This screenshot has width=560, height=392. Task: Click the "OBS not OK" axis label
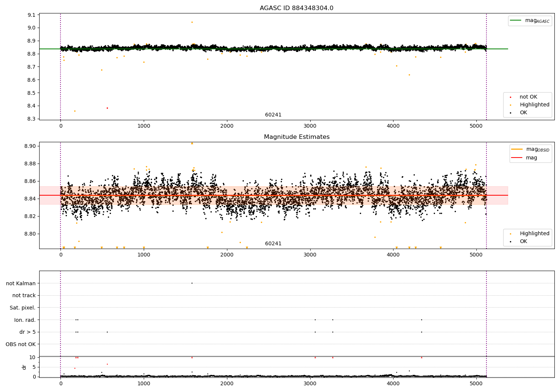pos(21,344)
